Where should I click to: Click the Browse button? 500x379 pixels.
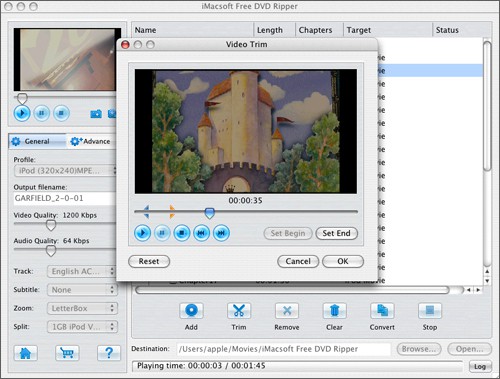click(419, 349)
